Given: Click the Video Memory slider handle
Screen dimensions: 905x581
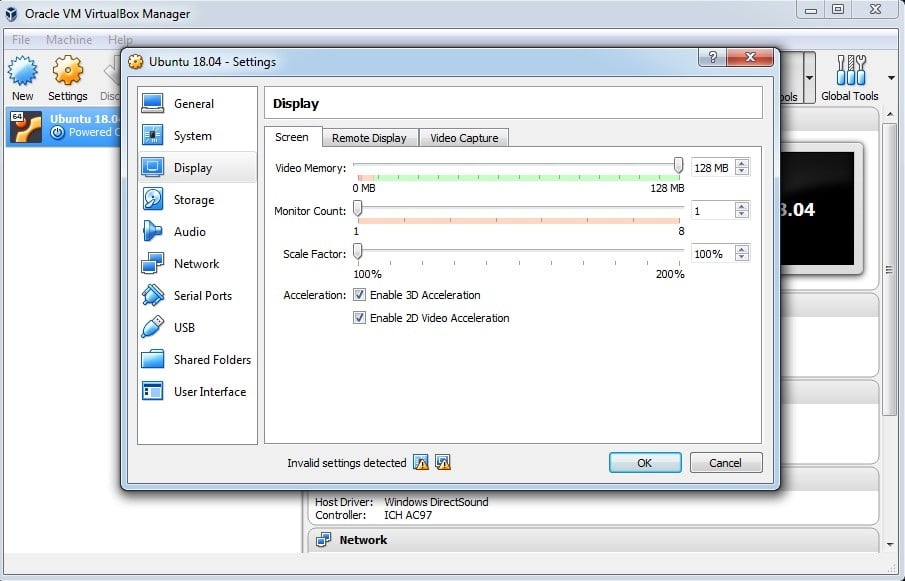Looking at the screenshot, I should [679, 166].
